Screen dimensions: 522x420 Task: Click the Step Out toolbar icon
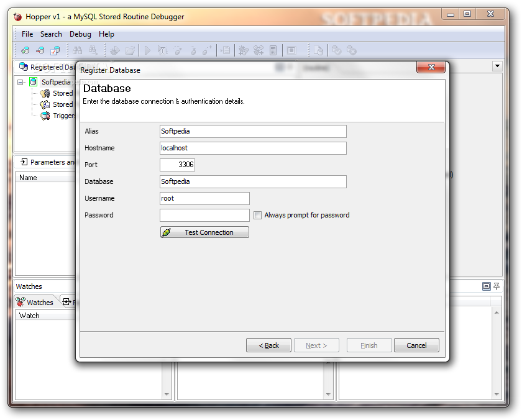[x=208, y=50]
